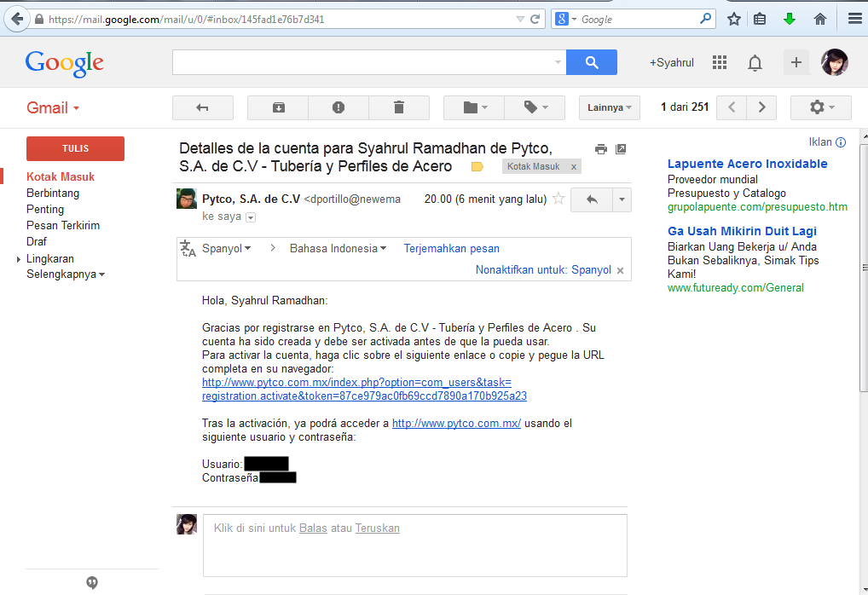Click the Iklan info icon
Screen dimensions: 868x595
coord(841,142)
